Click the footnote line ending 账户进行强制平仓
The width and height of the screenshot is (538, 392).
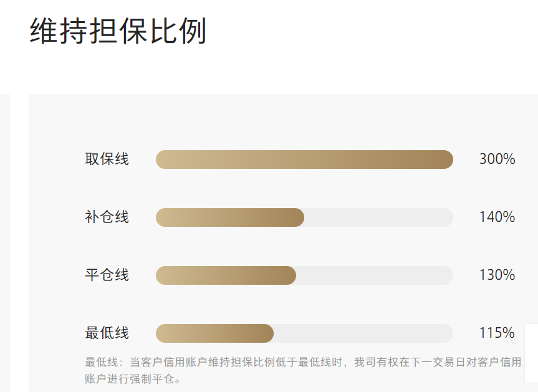point(132,378)
